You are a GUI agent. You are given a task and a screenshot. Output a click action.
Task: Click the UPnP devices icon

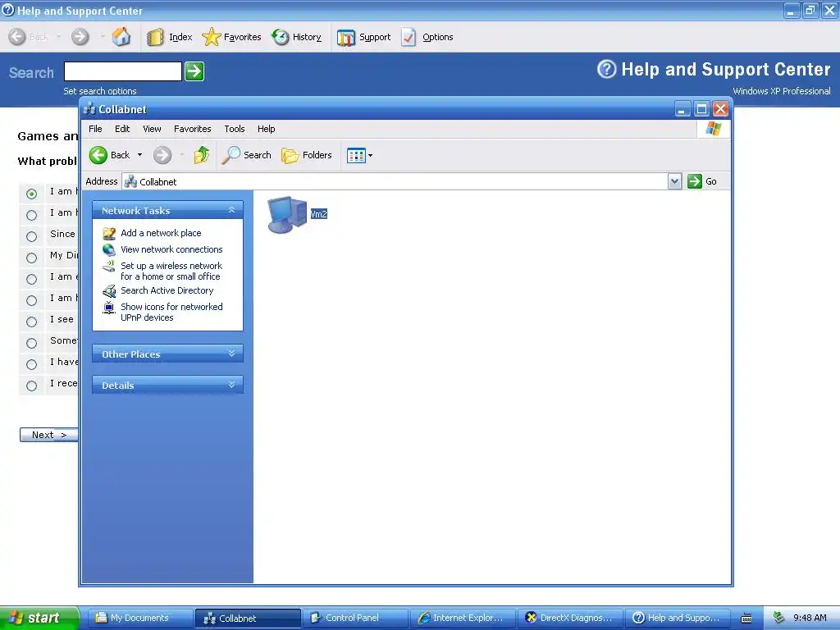[x=109, y=308]
